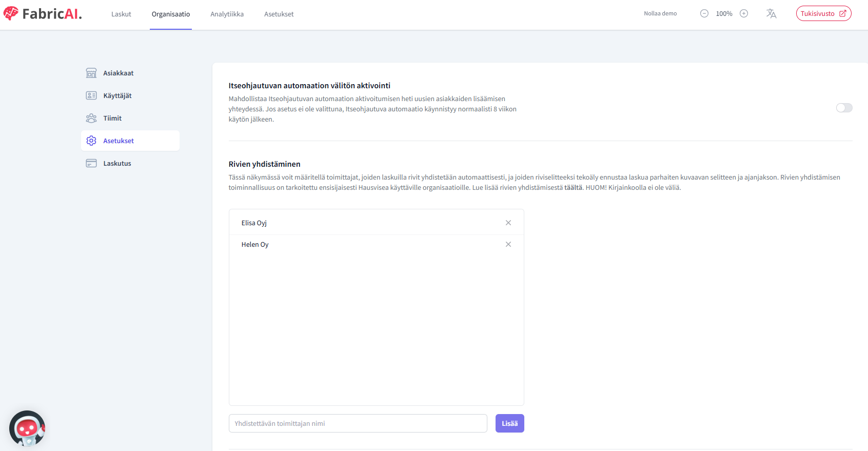Image resolution: width=868 pixels, height=451 pixels.
Task: Open the Tukisivusto support link
Action: 823,14
